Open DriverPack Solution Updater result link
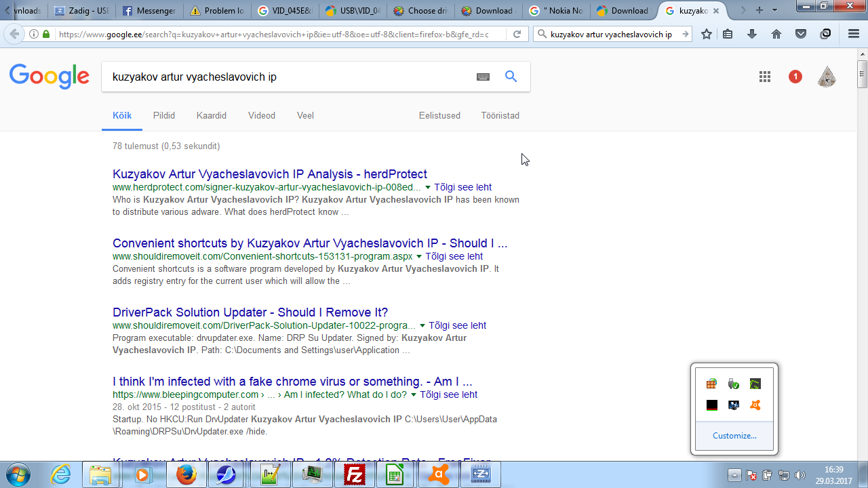This screenshot has width=868, height=488. click(x=250, y=312)
